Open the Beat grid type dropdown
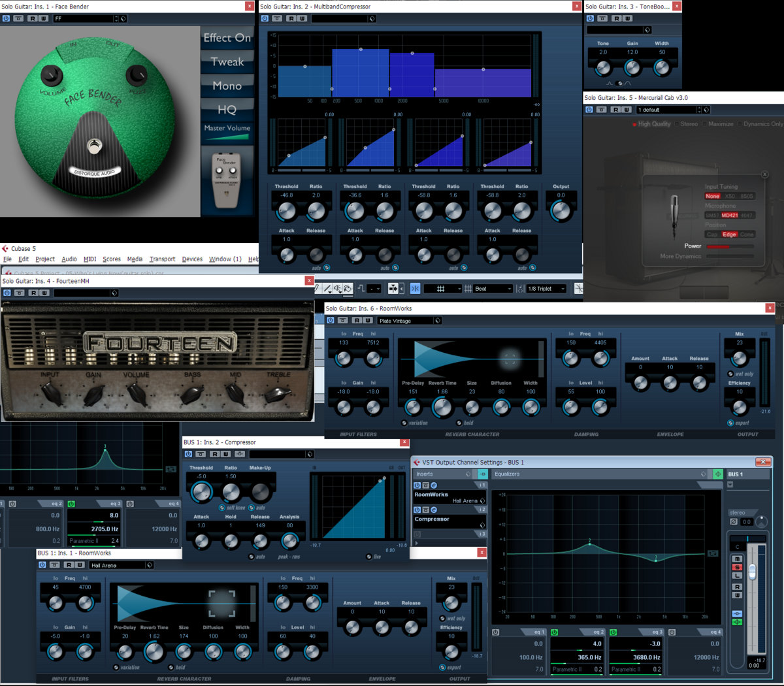 pos(493,288)
